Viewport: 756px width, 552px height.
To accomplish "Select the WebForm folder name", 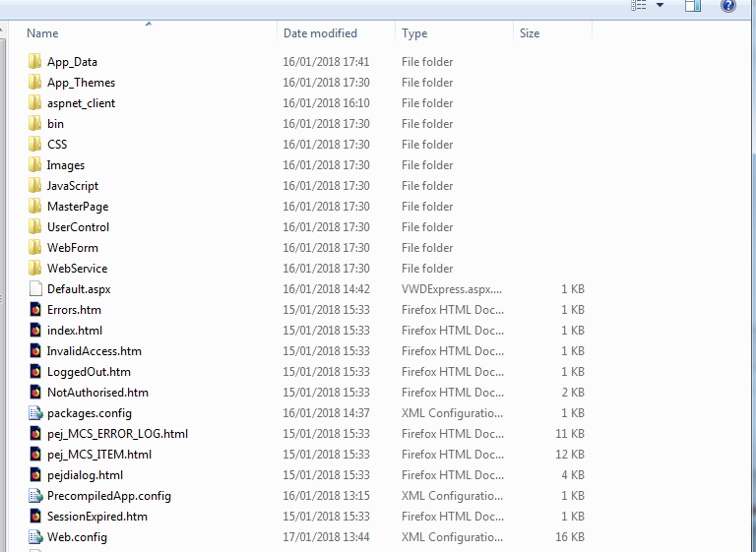I will pyautogui.click(x=72, y=248).
